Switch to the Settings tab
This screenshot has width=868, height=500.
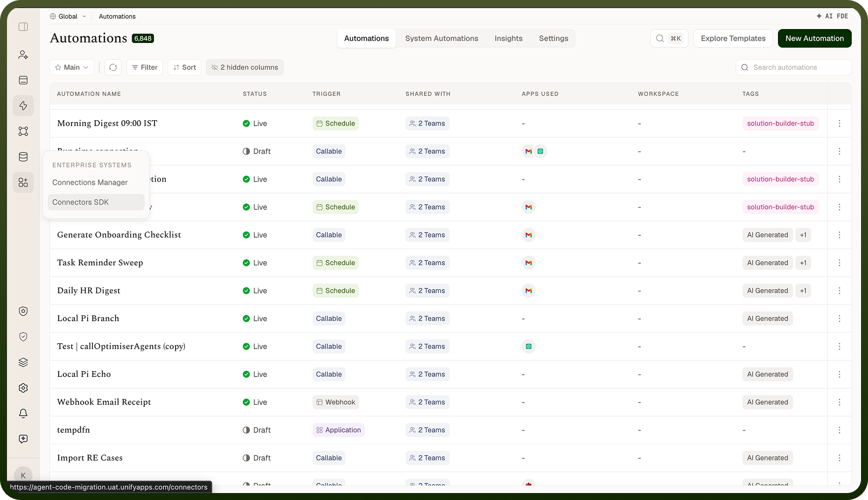pyautogui.click(x=554, y=38)
